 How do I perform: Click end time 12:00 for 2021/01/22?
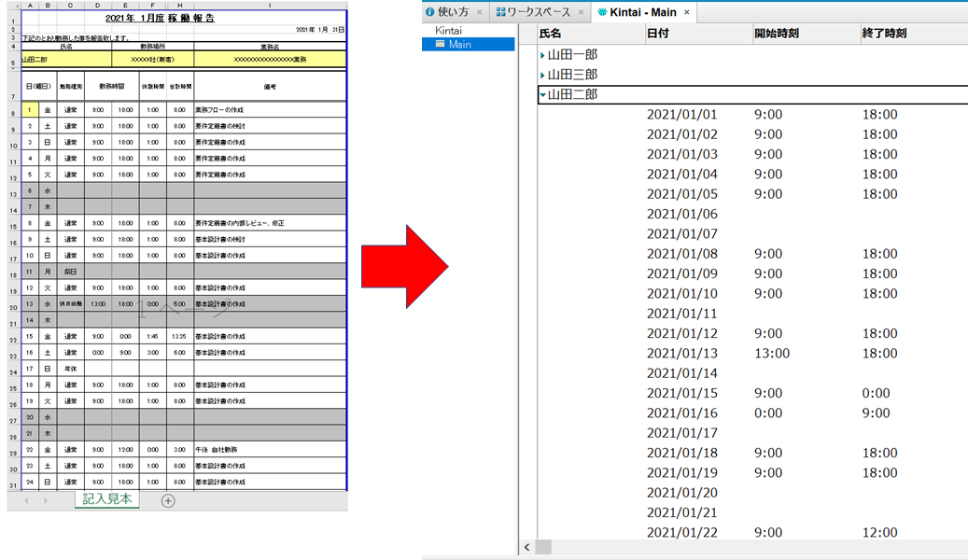pyautogui.click(x=879, y=532)
